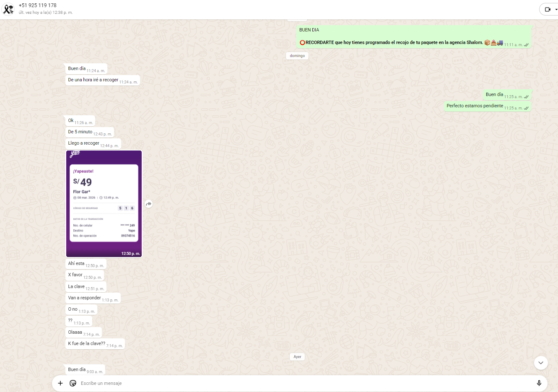Select the 'Perfecto estamos pendiente' message
The image size is (558, 392).
click(x=475, y=106)
